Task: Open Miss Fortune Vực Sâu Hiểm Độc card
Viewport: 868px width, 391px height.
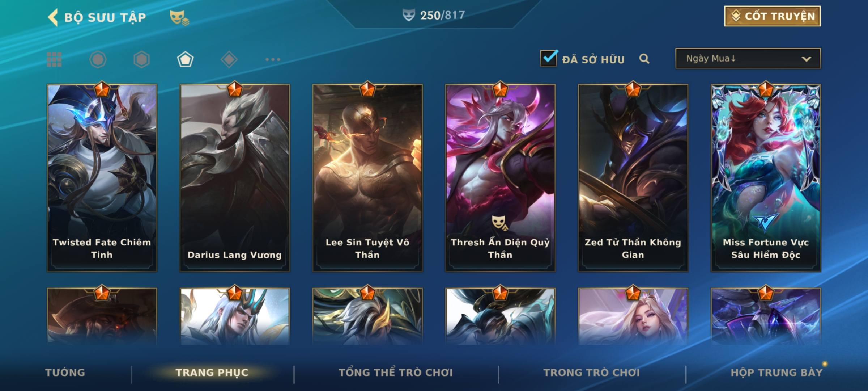Action: [766, 178]
